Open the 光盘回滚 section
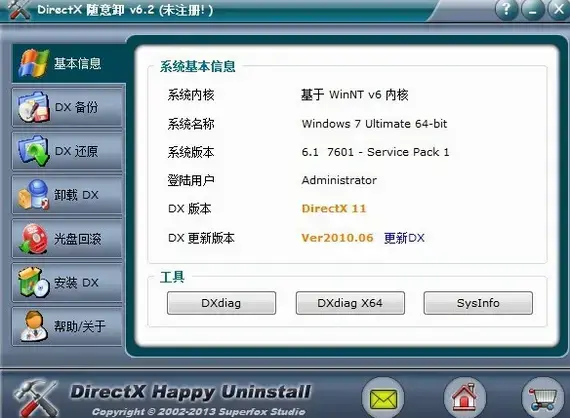570x418 pixels. coord(67,238)
